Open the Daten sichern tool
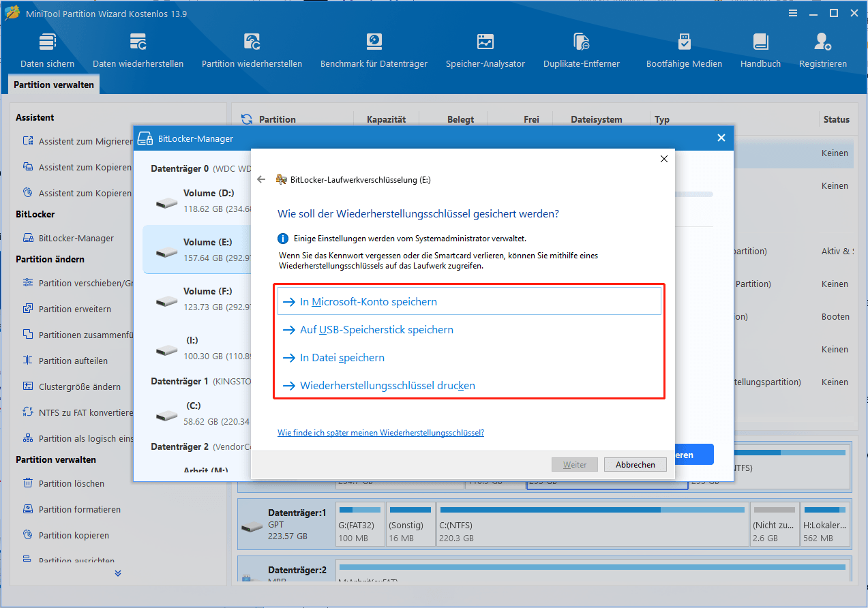Image resolution: width=868 pixels, height=608 pixels. pos(47,50)
